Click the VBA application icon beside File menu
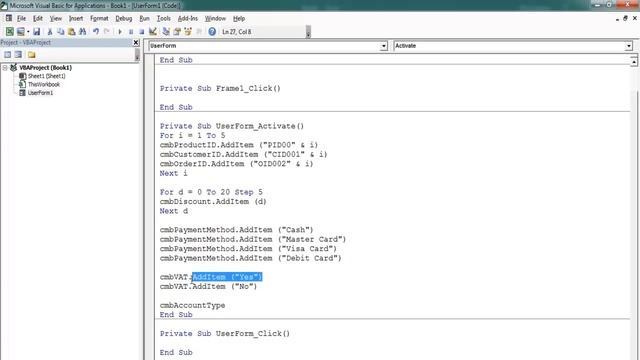 tap(9, 18)
